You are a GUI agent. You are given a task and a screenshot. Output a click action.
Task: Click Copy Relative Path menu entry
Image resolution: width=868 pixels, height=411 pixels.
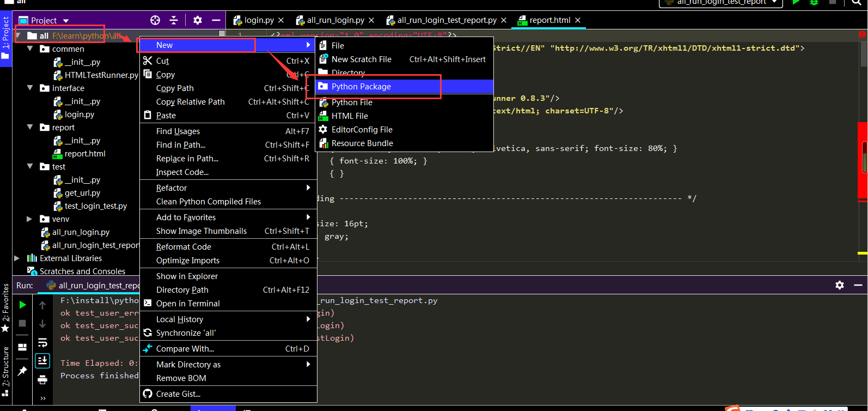pos(228,102)
